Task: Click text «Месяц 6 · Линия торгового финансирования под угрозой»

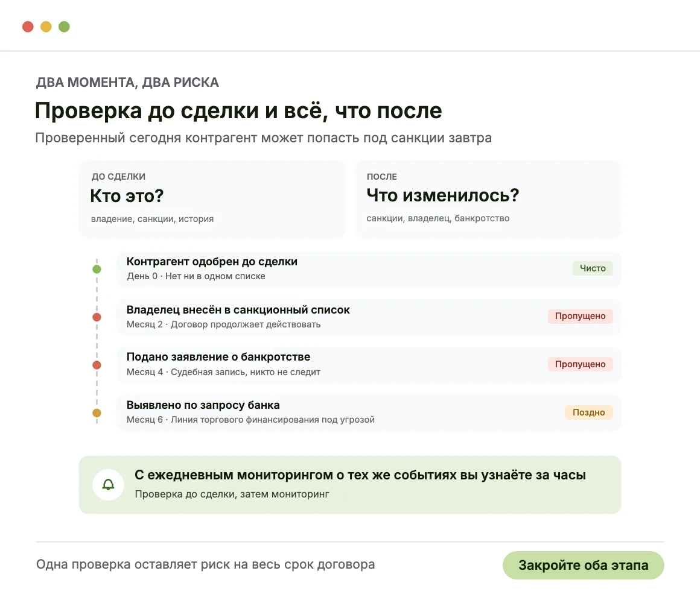Action: (x=250, y=420)
